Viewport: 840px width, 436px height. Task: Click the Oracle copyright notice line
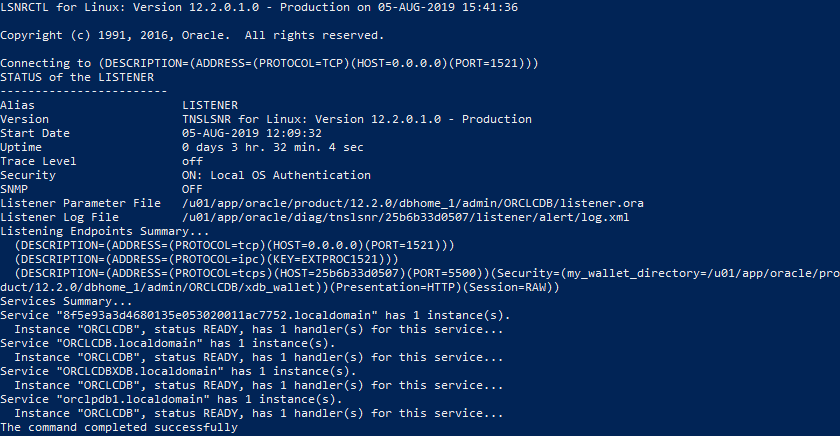(x=190, y=35)
